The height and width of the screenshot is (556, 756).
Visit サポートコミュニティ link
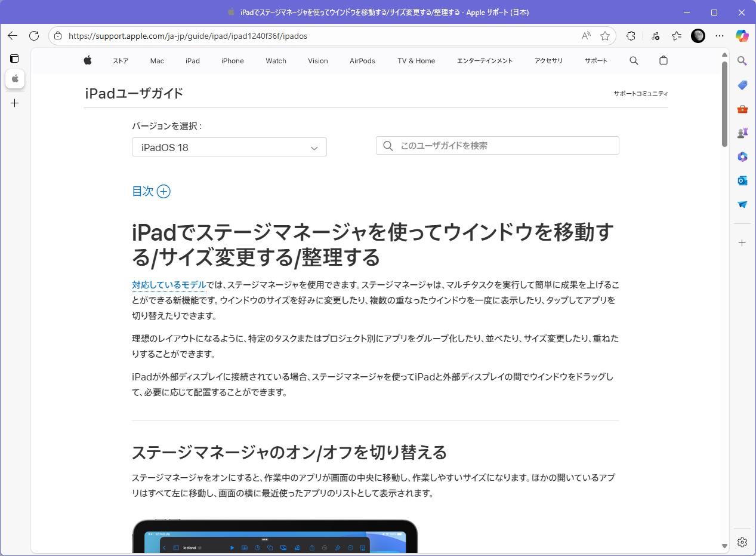pyautogui.click(x=641, y=93)
